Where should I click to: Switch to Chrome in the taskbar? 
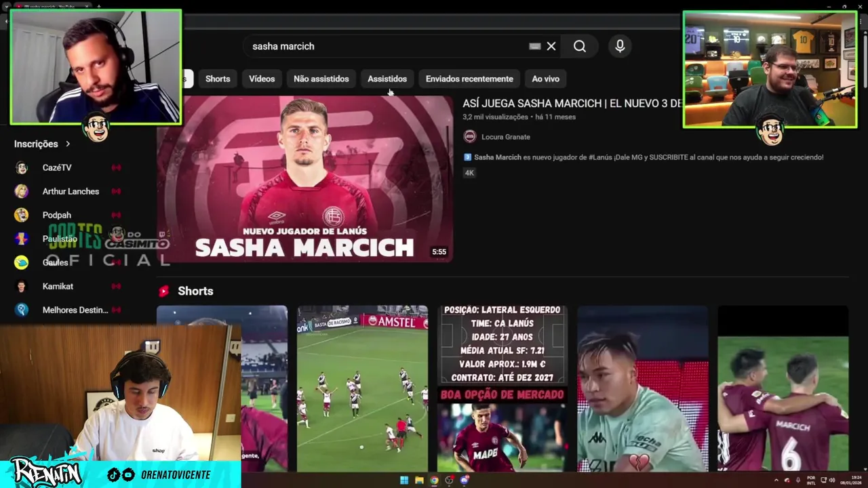coord(434,480)
